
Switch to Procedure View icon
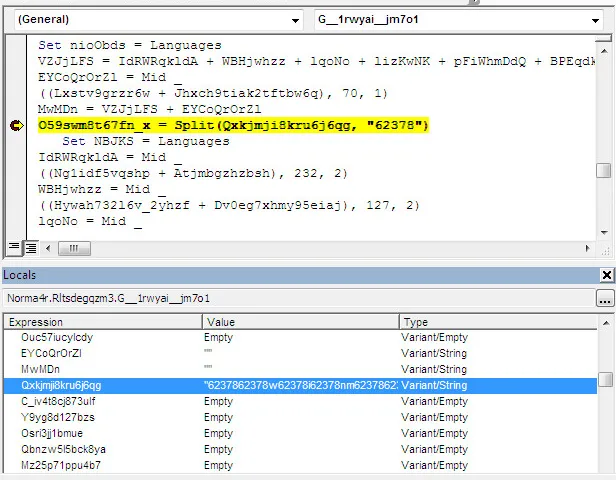coord(14,247)
